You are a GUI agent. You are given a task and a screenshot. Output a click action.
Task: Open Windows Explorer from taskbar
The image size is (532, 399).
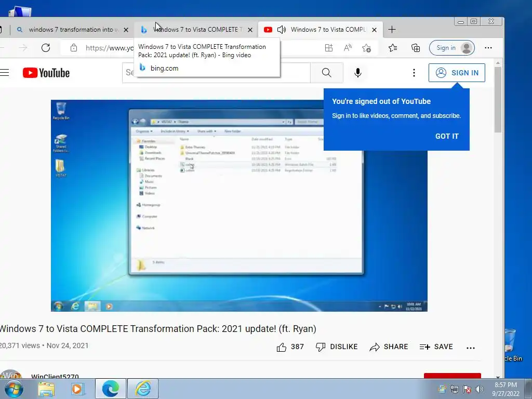click(46, 389)
